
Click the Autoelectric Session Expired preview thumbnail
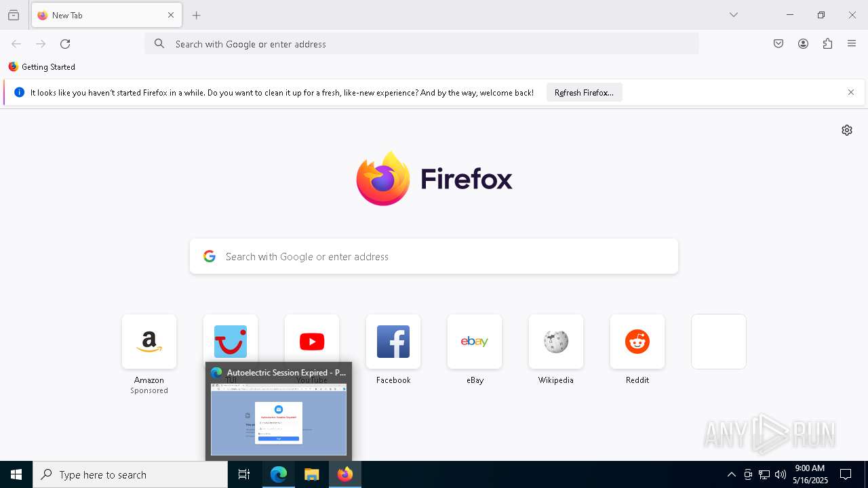(x=279, y=420)
